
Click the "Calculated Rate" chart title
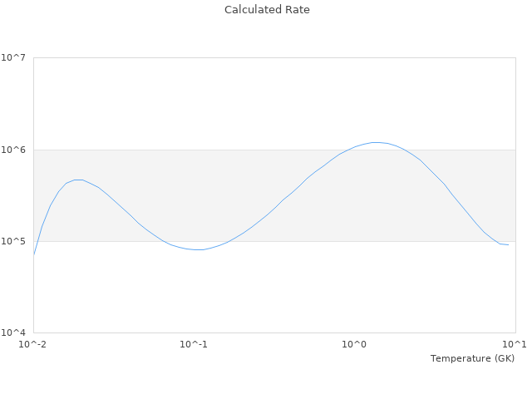(267, 10)
